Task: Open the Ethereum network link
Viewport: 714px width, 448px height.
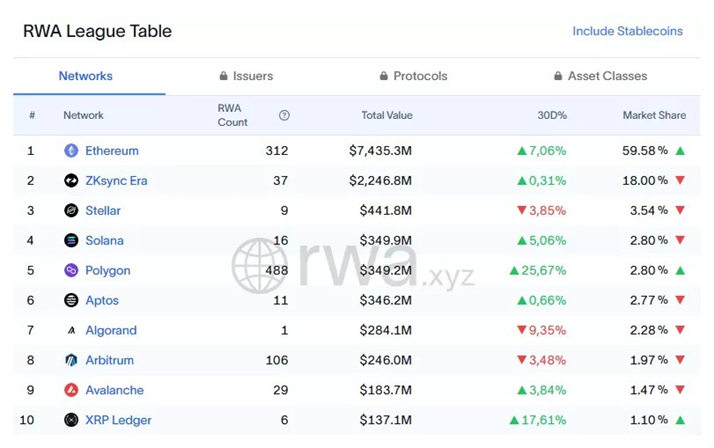Action: pyautogui.click(x=112, y=151)
